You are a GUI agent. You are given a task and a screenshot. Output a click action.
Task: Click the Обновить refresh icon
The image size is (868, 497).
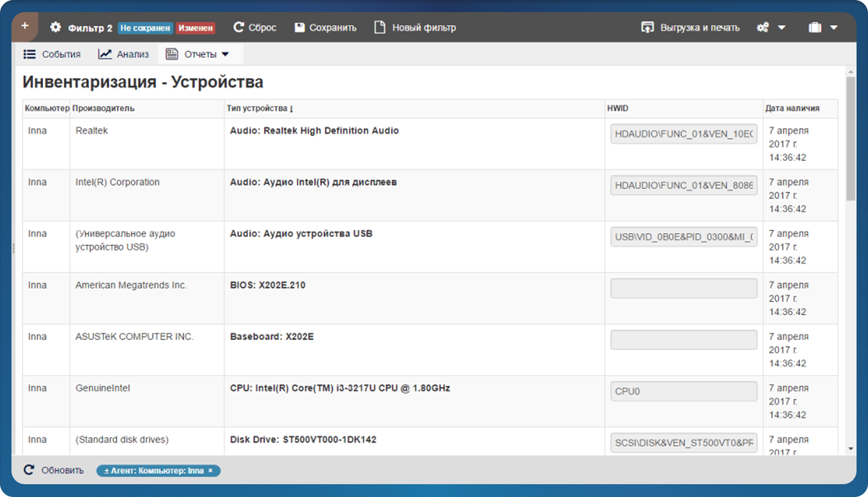pyautogui.click(x=29, y=470)
